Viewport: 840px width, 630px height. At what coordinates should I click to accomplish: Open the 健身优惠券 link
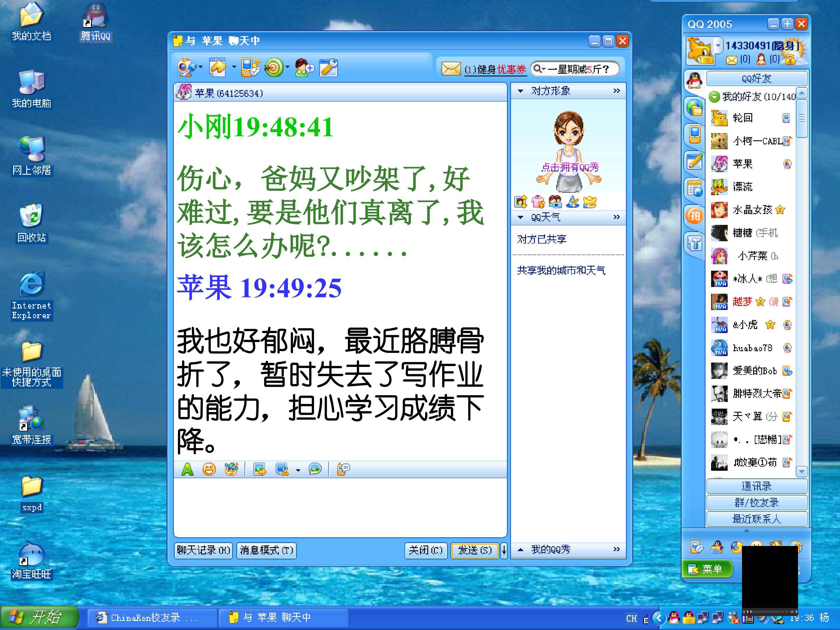(x=495, y=69)
